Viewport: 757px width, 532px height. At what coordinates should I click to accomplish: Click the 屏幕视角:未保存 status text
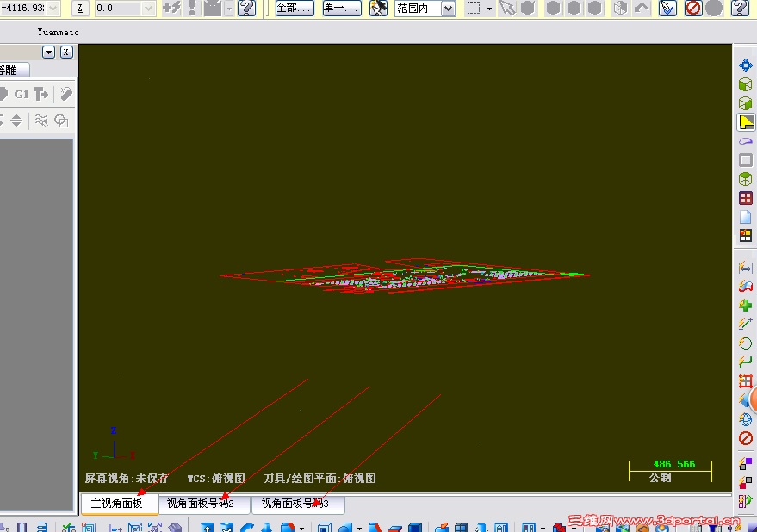click(127, 479)
